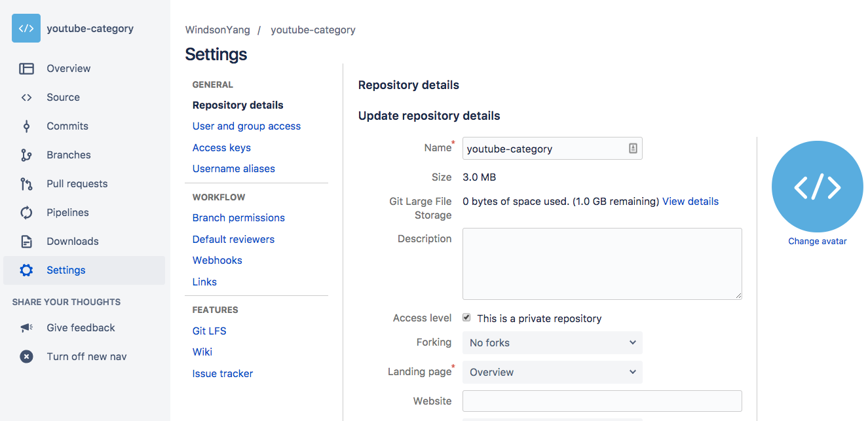Open Username aliases settings
The image size is (868, 421).
tap(234, 169)
